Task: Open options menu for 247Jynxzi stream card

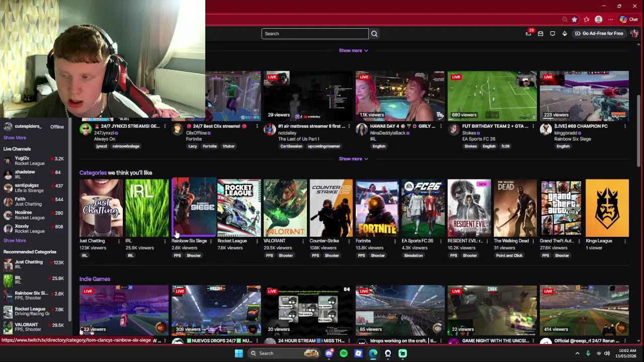Action: [x=165, y=126]
